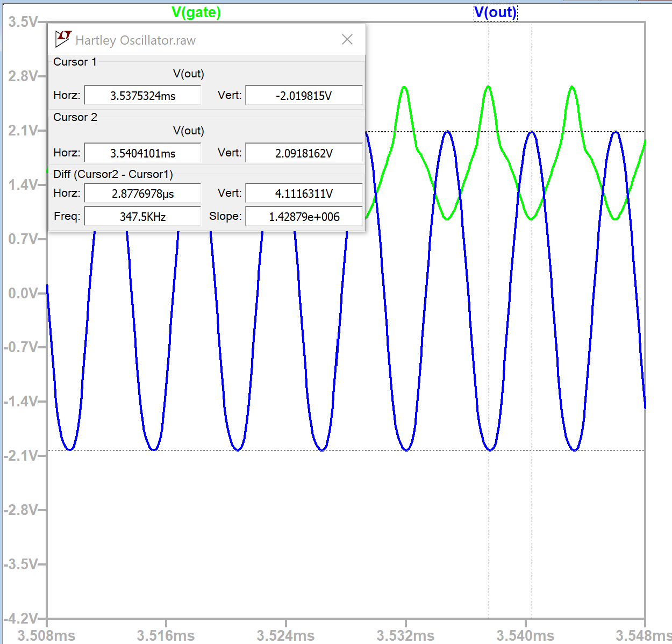The width and height of the screenshot is (672, 644).
Task: Click the 0.0V label on the voltage axis
Action: (x=23, y=293)
